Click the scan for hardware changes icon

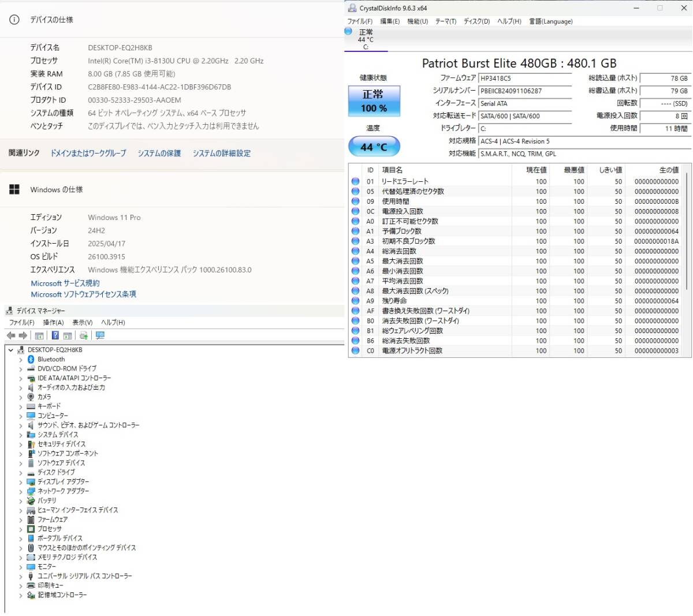click(x=100, y=335)
